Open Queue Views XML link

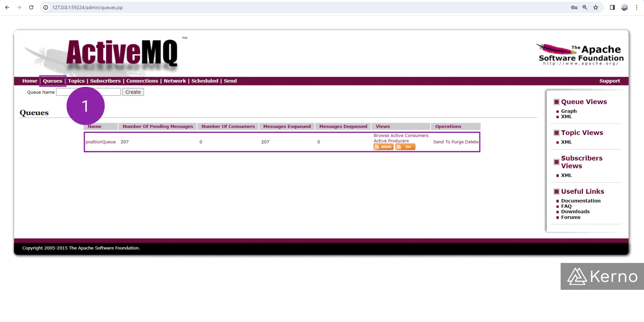coord(566,117)
